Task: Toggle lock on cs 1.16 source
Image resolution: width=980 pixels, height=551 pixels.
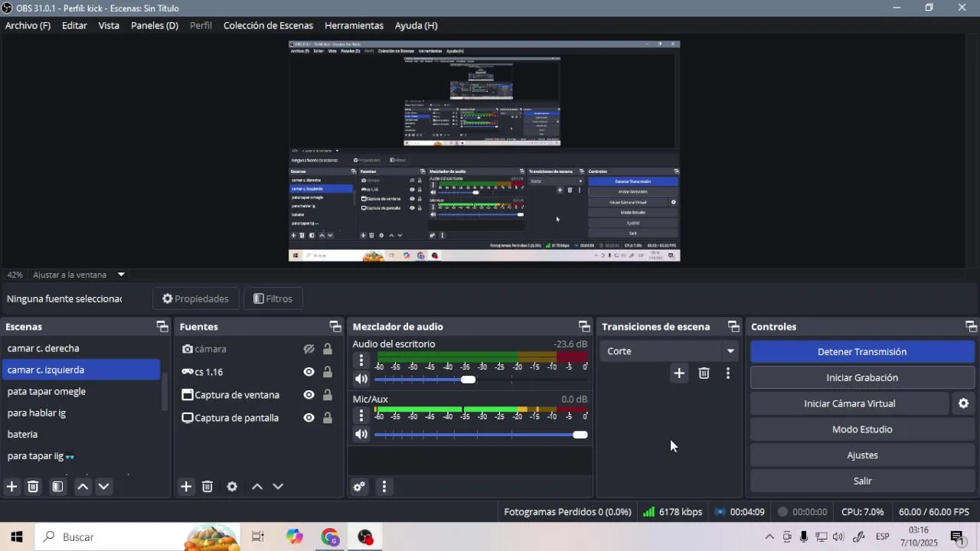Action: (x=328, y=372)
